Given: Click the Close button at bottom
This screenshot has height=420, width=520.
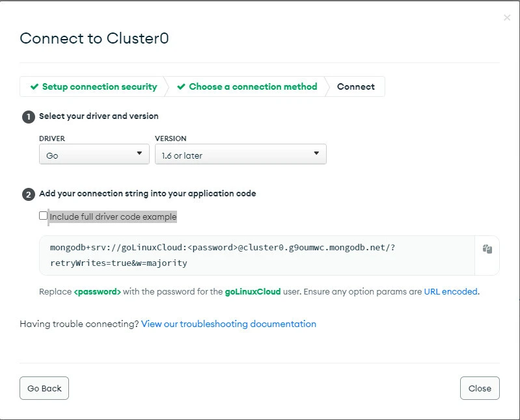Looking at the screenshot, I should (x=480, y=388).
